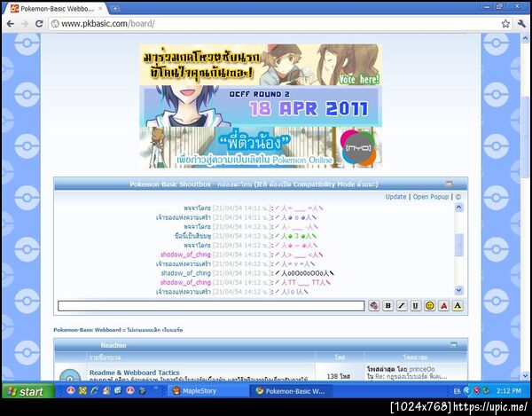The image size is (532, 416).
Task: Open the OCFF Round 2 banner
Action: tap(261, 106)
